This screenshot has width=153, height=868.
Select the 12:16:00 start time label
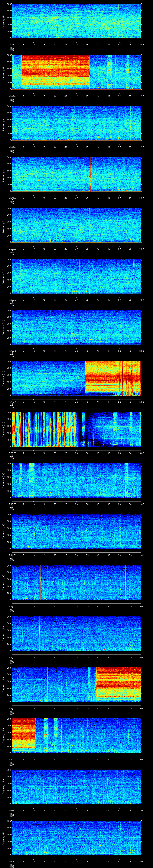(x=12, y=810)
